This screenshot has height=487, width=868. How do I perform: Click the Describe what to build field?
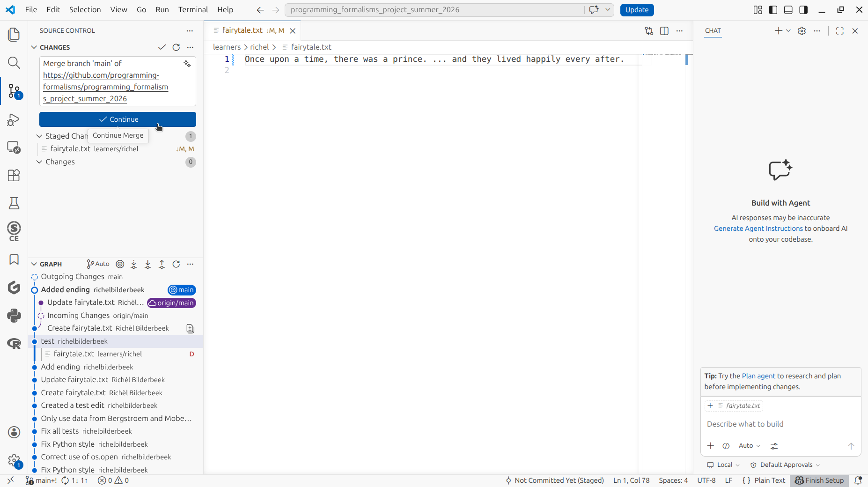780,424
